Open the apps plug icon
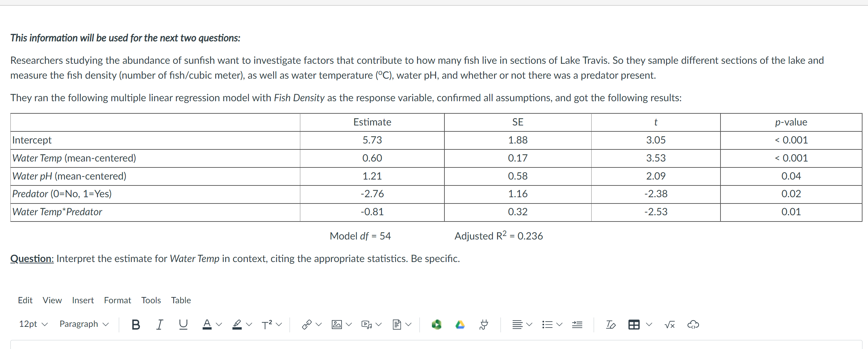This screenshot has height=349, width=868. tap(484, 325)
